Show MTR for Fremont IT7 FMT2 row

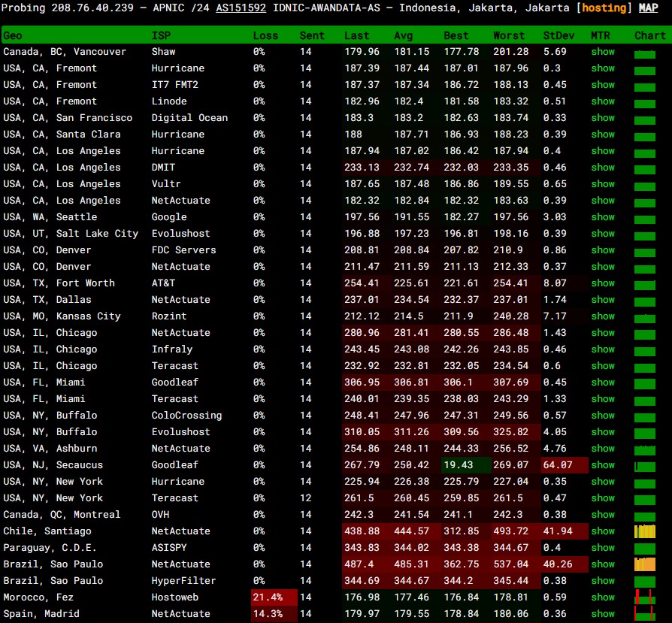pos(603,85)
